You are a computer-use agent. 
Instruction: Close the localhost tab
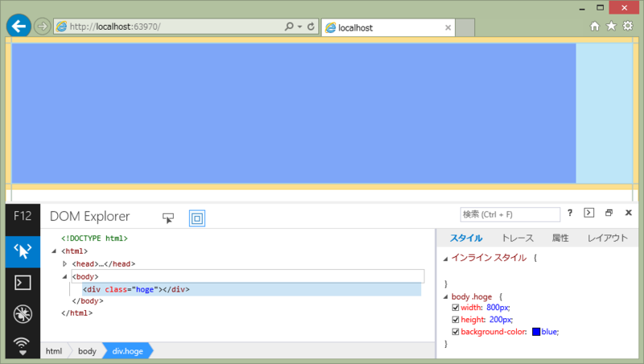448,27
